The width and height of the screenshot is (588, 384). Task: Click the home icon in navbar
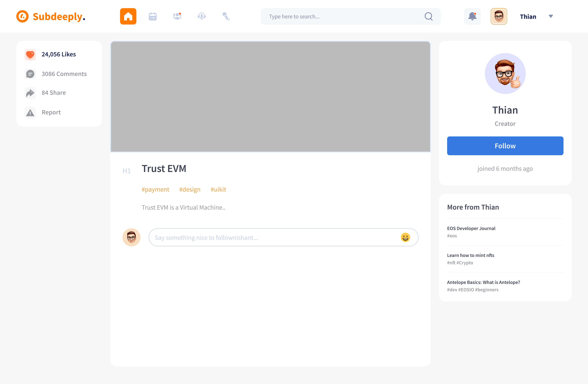tap(128, 16)
